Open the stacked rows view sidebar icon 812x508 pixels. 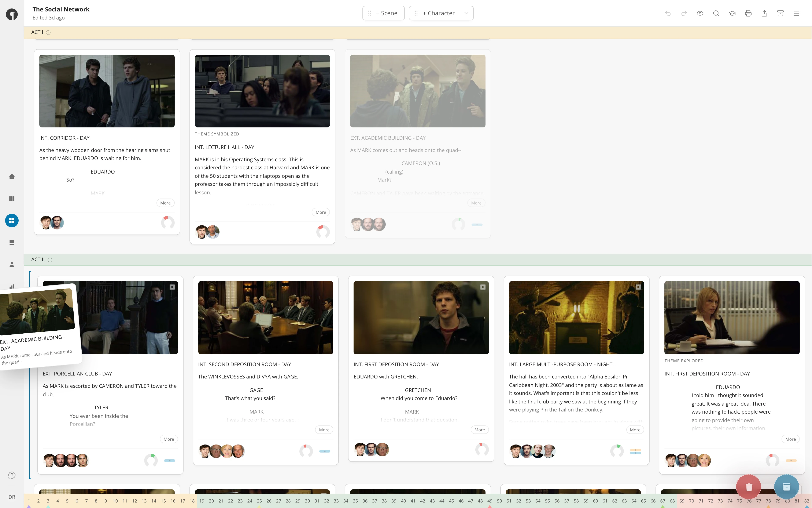tap(12, 243)
